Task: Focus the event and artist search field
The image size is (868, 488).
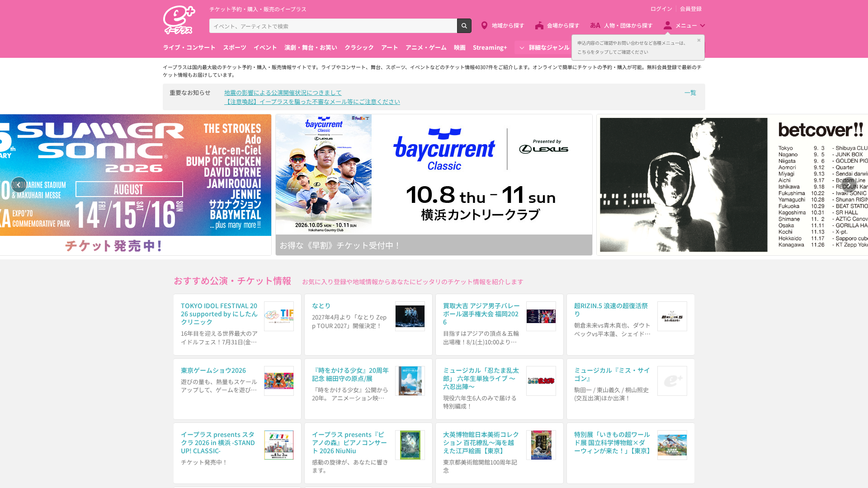Action: pyautogui.click(x=333, y=26)
